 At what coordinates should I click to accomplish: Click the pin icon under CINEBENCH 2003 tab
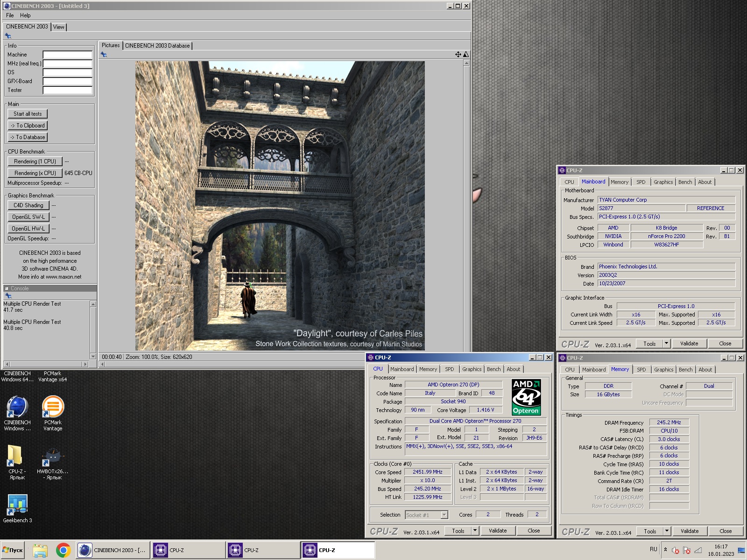pos(8,36)
